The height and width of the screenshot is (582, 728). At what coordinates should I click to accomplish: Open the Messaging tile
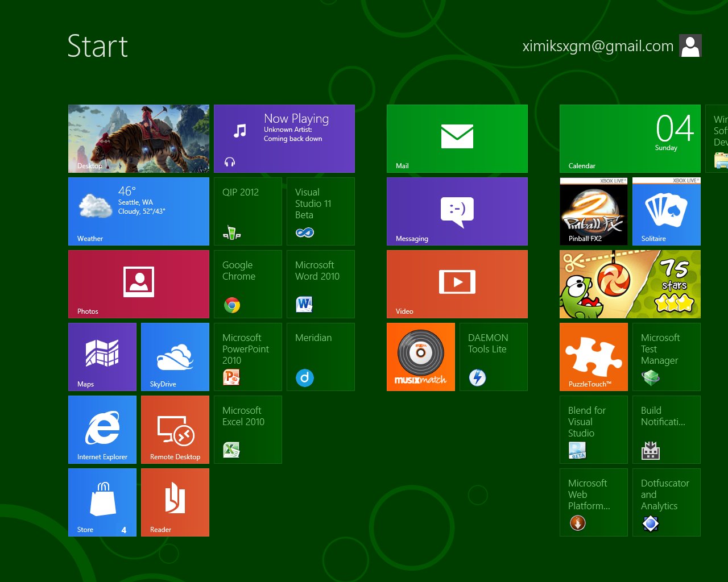tap(457, 211)
